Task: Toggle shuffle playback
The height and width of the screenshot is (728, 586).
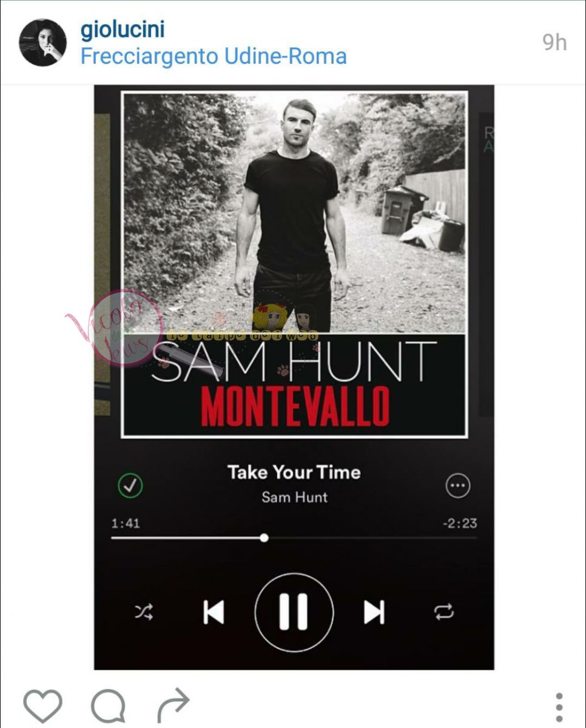Action: pyautogui.click(x=143, y=612)
